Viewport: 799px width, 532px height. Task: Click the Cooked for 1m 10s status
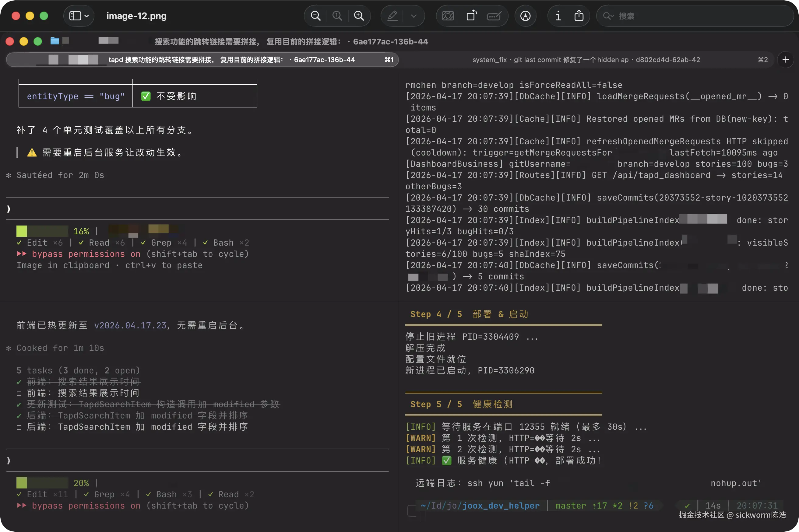(x=55, y=348)
